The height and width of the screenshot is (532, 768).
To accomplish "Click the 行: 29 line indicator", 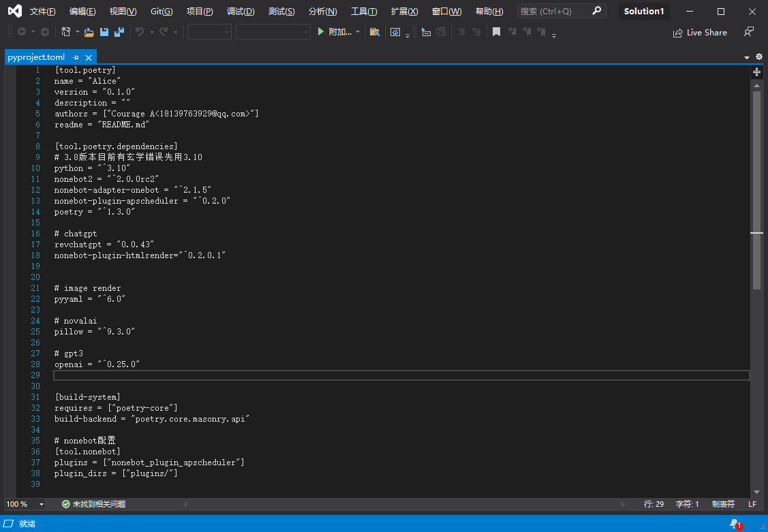I will click(x=654, y=504).
